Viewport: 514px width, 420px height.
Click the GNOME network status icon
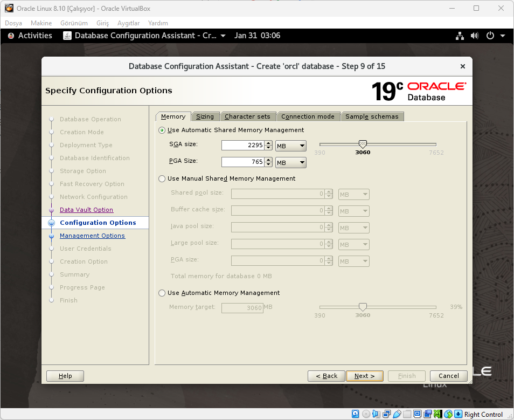point(460,36)
